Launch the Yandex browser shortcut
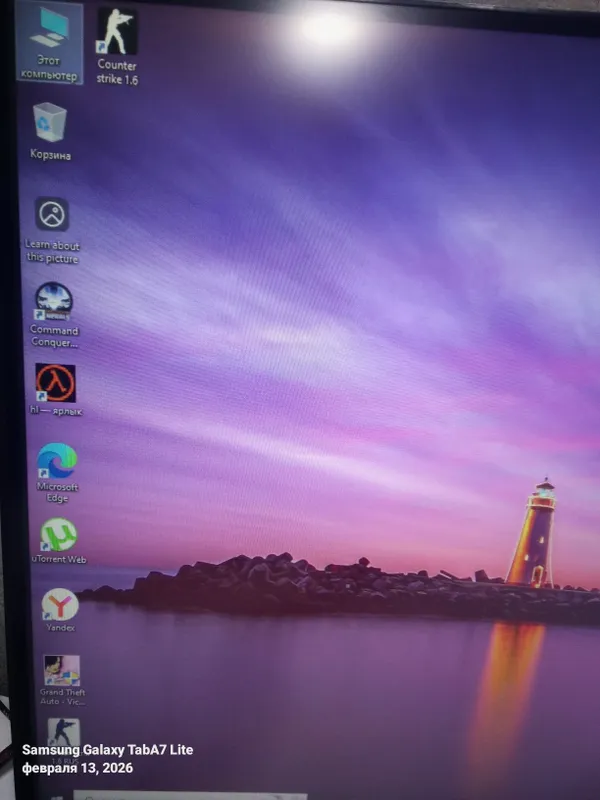Viewport: 600px width, 800px height. [60, 610]
